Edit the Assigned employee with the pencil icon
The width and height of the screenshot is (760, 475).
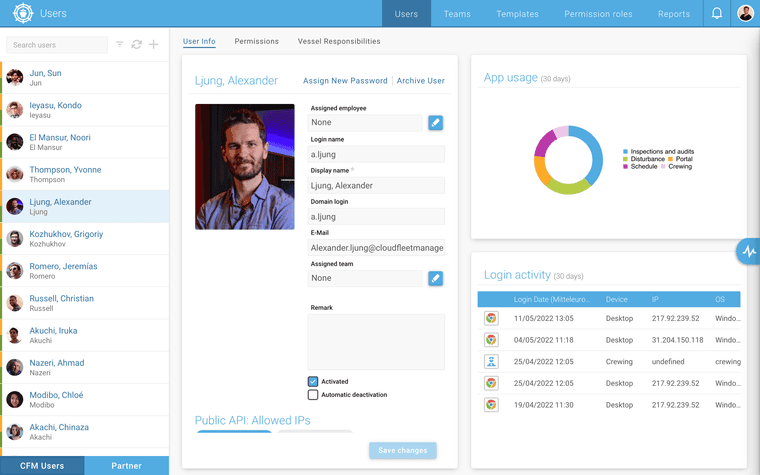435,123
